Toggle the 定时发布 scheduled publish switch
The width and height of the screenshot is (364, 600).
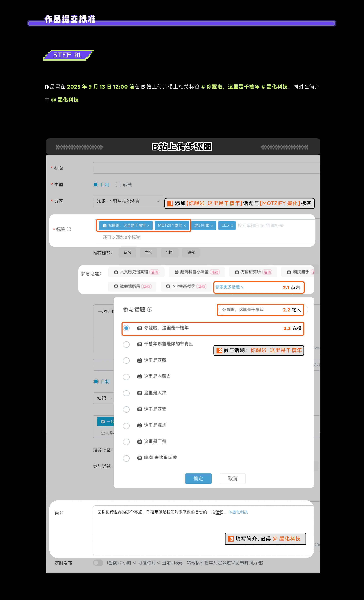pos(98,563)
